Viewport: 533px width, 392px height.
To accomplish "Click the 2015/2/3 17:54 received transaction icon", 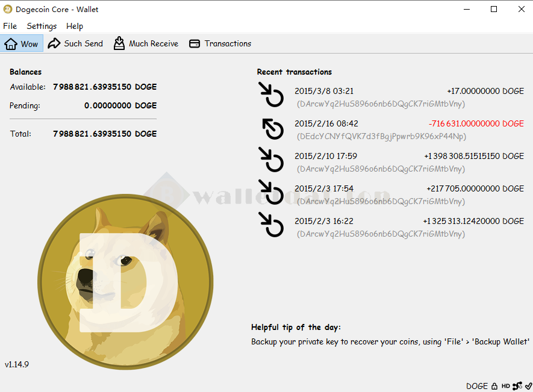I will coord(271,193).
